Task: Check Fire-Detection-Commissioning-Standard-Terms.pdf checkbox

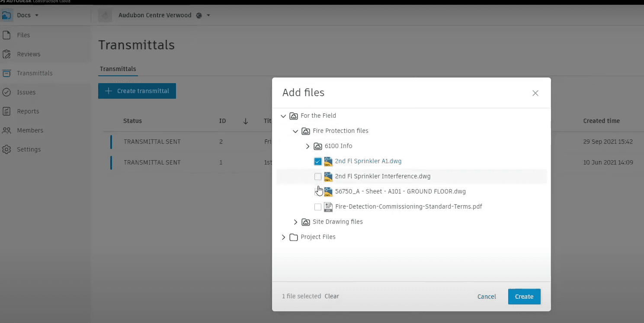Action: (318, 207)
